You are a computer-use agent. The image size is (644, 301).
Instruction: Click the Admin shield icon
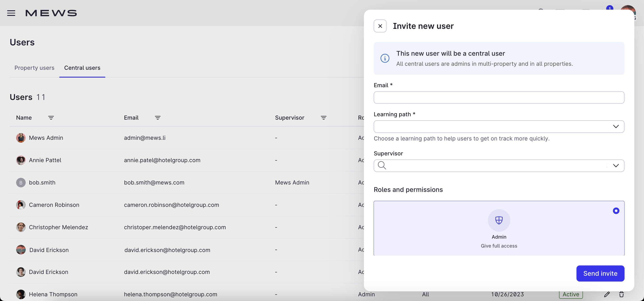pyautogui.click(x=499, y=220)
